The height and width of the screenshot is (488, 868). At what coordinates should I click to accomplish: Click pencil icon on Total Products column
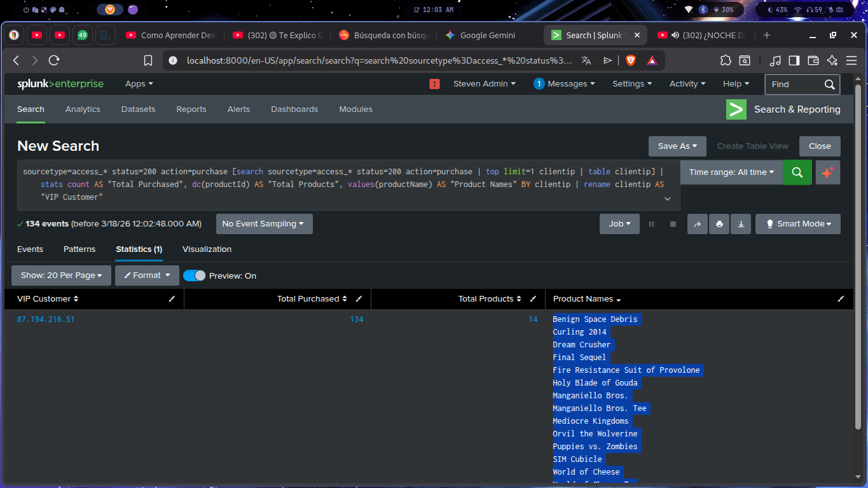pos(533,299)
